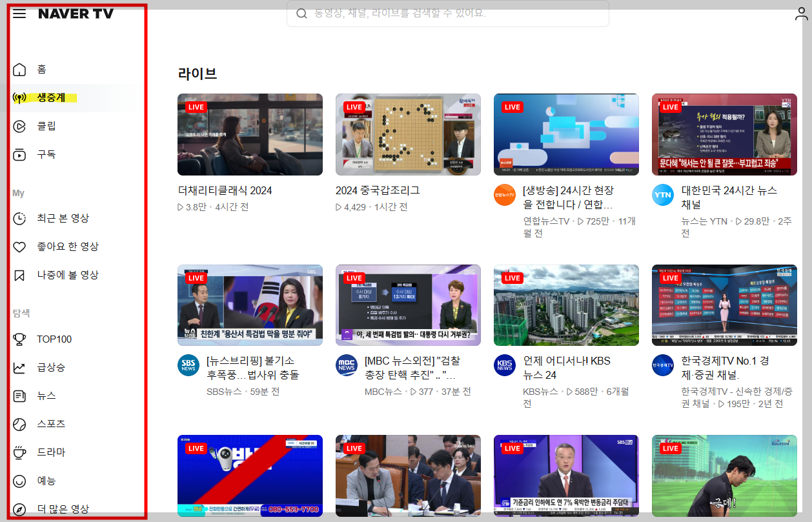
Task: Click the 더 많은 영상 compass icon
Action: tap(20, 509)
